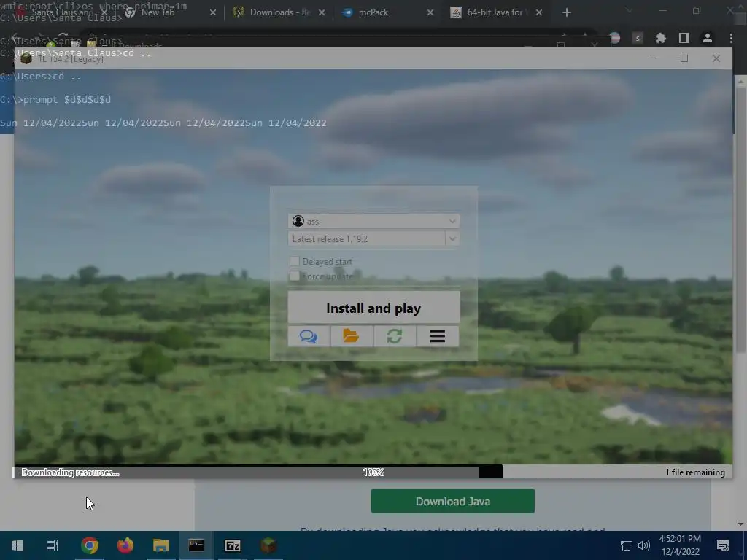Click the green refresh arrows icon
Viewport: 747px width, 560px height.
[395, 336]
